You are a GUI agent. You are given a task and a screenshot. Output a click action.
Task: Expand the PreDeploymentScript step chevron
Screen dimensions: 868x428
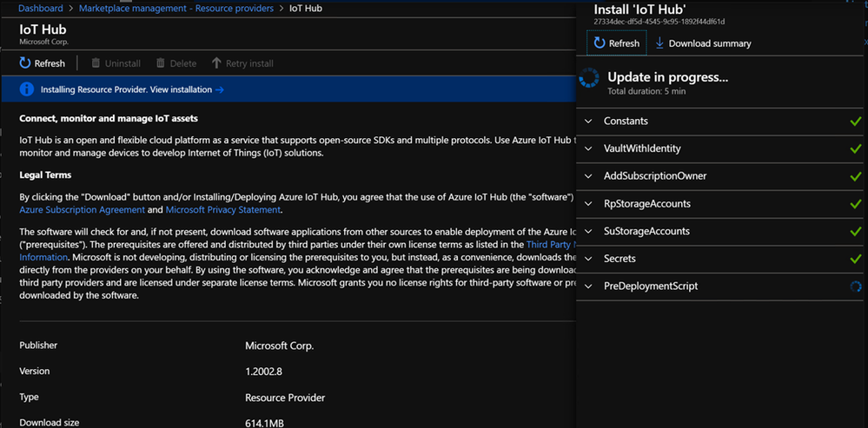point(588,286)
